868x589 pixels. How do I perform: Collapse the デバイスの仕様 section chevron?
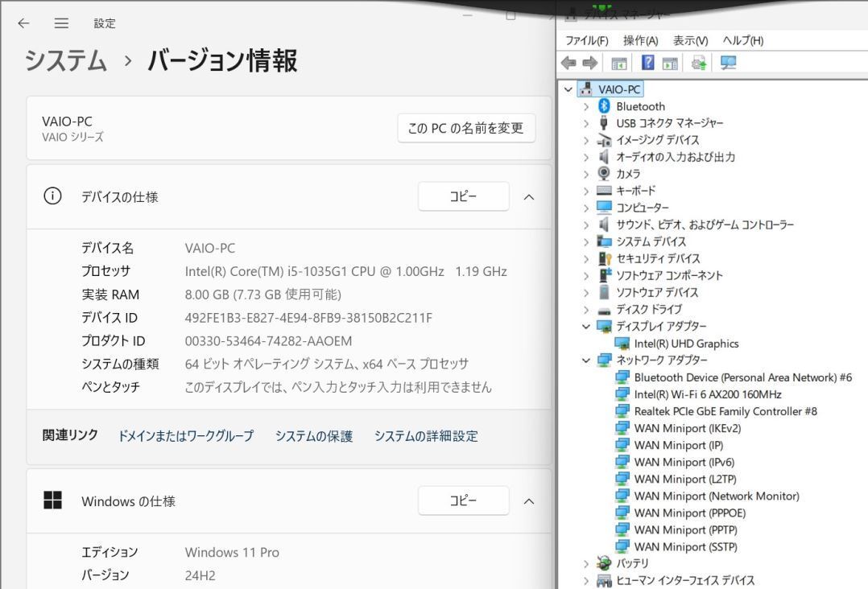coord(529,197)
